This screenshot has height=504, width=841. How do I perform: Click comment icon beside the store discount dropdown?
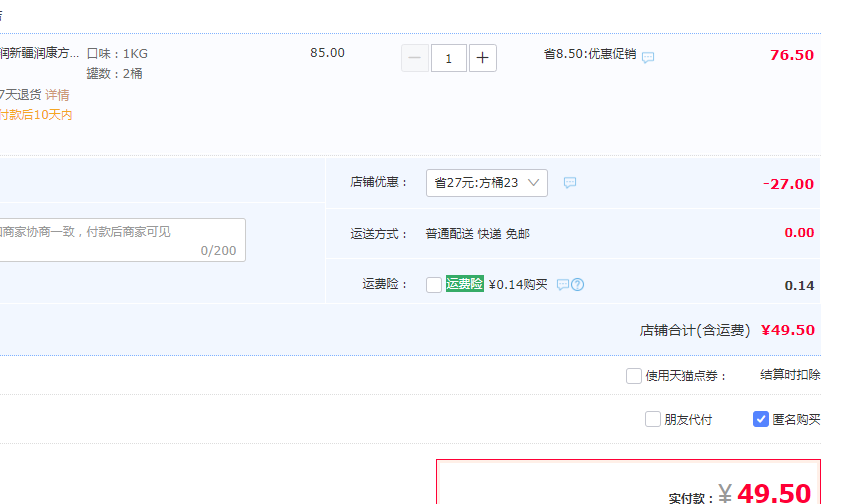point(570,183)
